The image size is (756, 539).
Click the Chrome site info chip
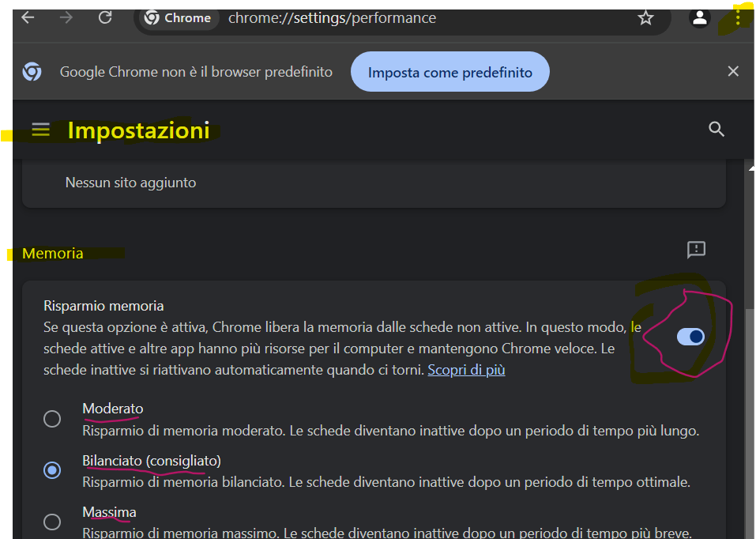click(178, 17)
